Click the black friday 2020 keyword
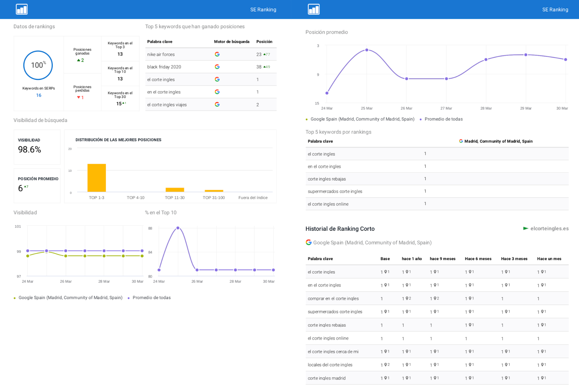 (164, 67)
